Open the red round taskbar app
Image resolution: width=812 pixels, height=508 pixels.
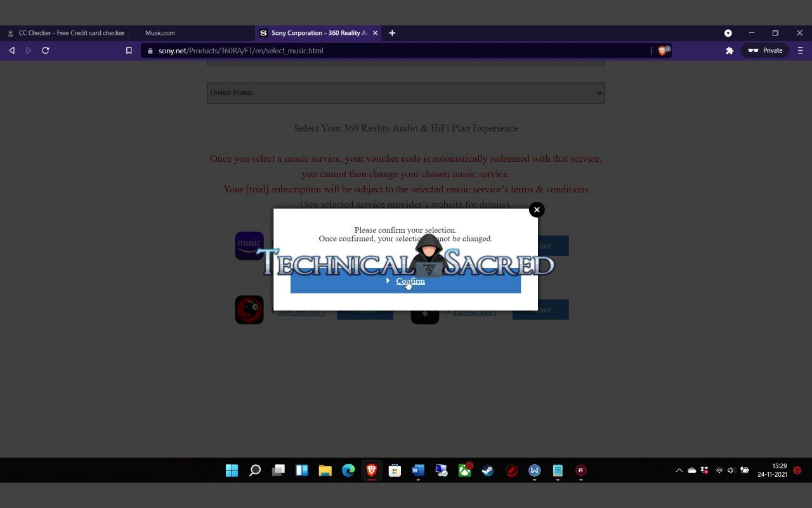(x=511, y=471)
